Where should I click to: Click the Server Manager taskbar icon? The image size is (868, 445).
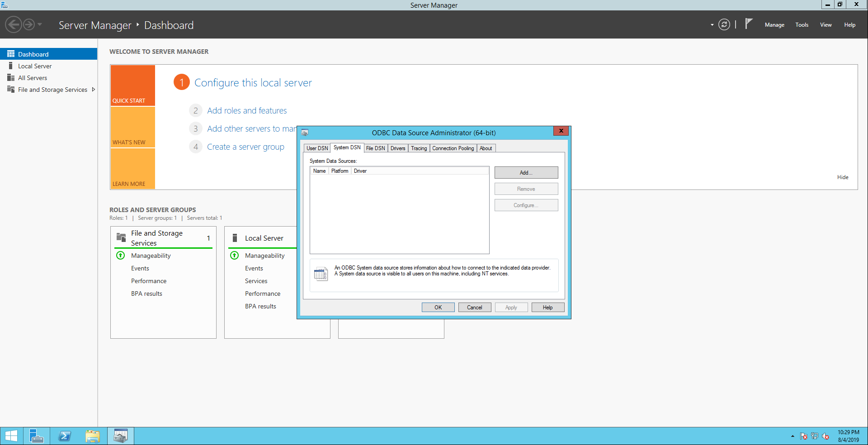(36, 436)
